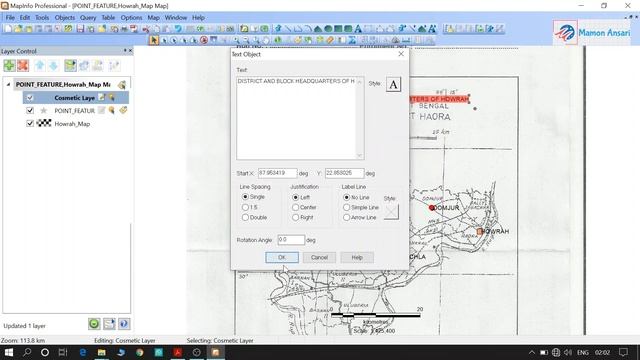640x360 pixels.
Task: Click the Ruler measure tool icon
Action: tap(406, 40)
